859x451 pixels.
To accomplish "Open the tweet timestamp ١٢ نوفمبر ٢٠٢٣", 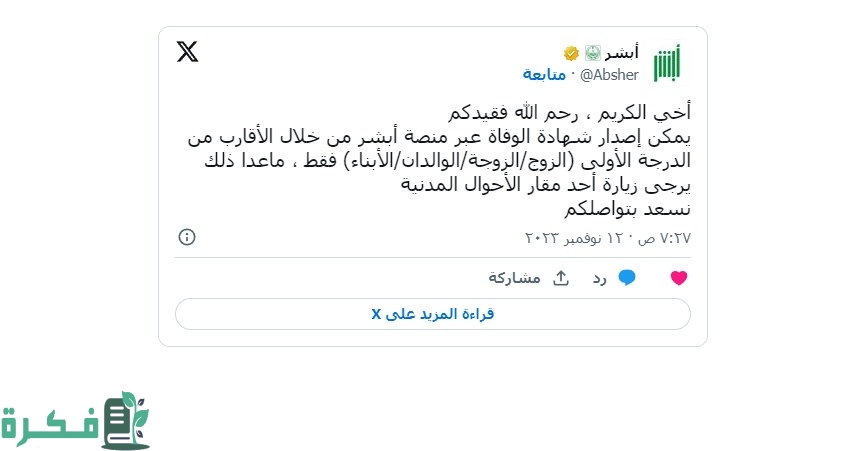I will click(608, 238).
